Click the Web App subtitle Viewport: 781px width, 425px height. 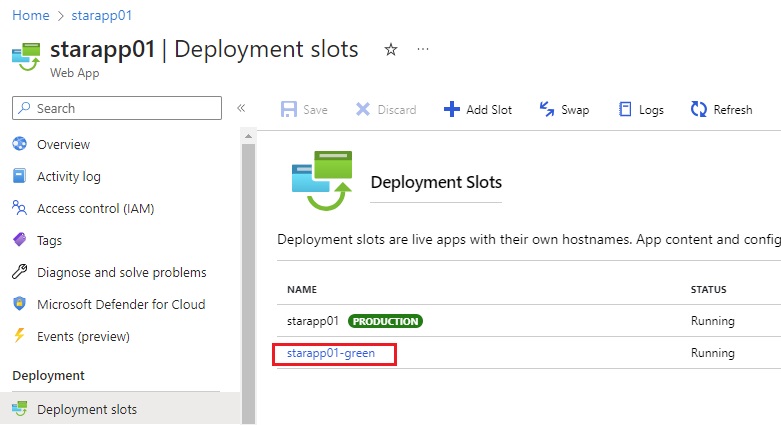pos(75,73)
